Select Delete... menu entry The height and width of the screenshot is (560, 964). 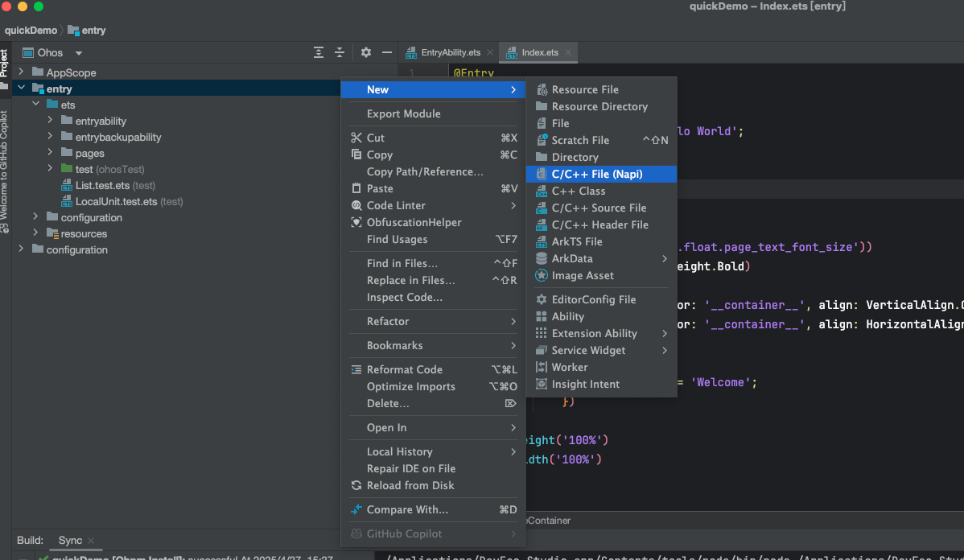pos(434,404)
